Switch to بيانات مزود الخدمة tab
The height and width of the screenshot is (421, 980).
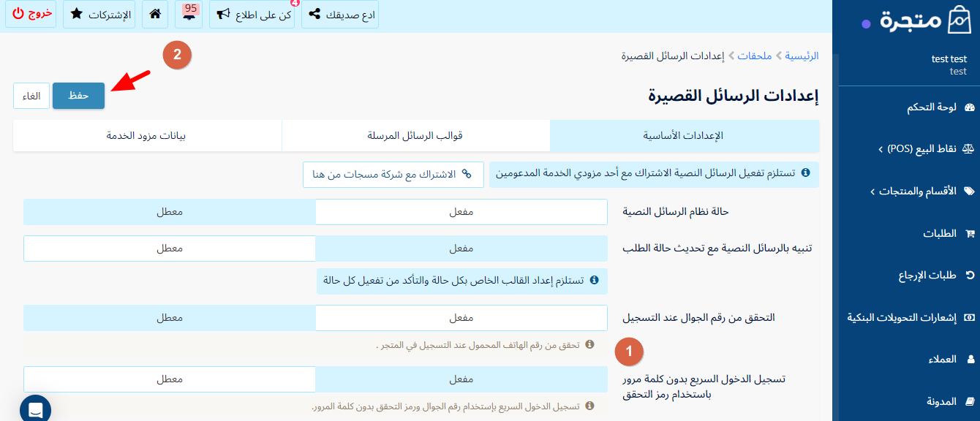(146, 136)
